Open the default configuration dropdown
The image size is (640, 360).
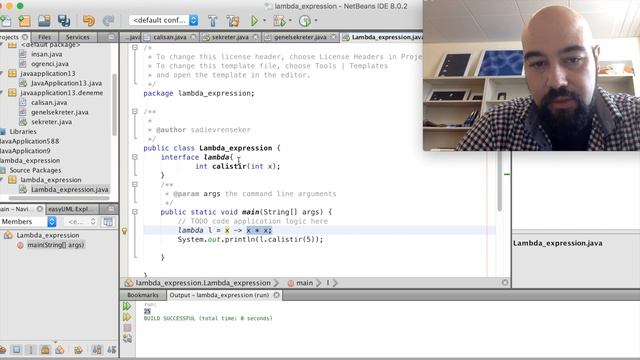pos(164,20)
